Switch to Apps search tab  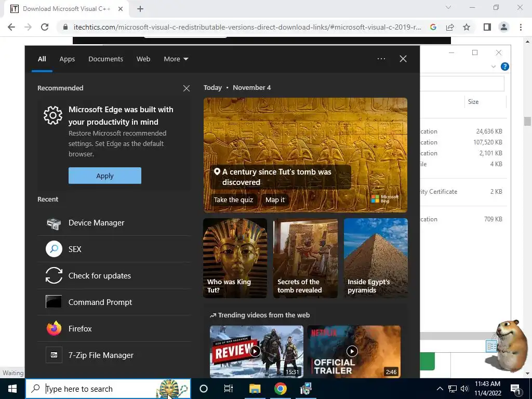[67, 59]
